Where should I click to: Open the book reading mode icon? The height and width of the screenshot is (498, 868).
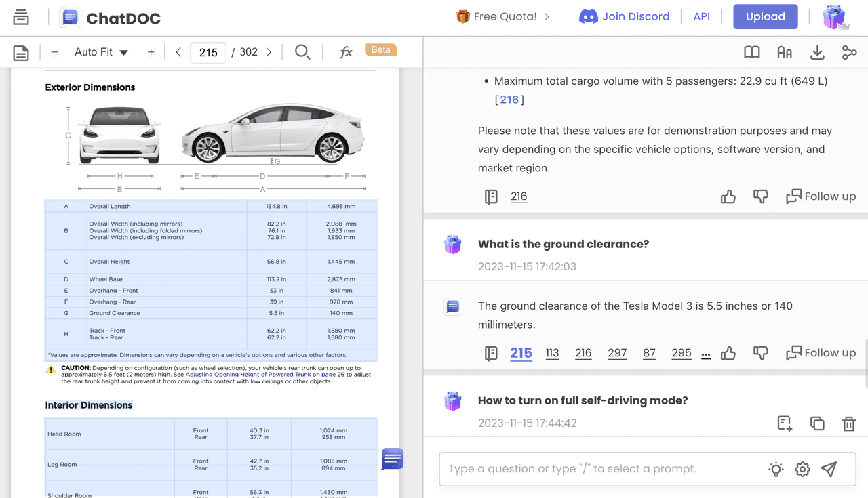point(751,52)
